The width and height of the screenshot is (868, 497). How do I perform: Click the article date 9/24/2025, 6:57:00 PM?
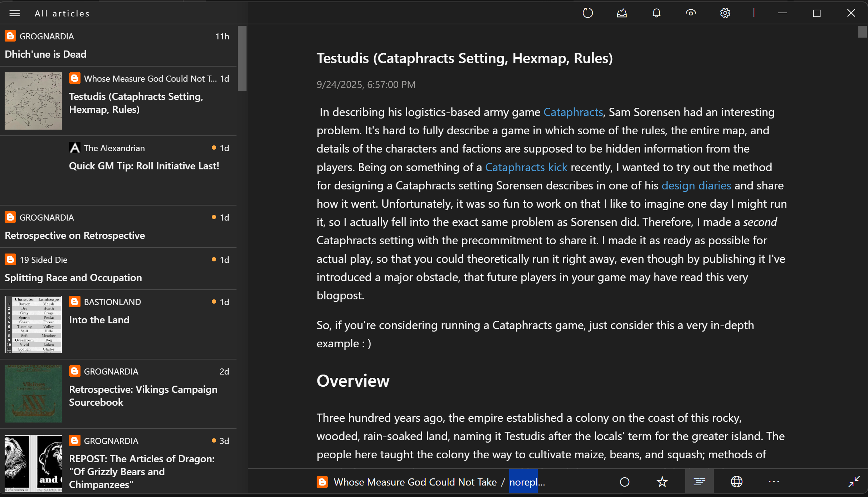(366, 85)
